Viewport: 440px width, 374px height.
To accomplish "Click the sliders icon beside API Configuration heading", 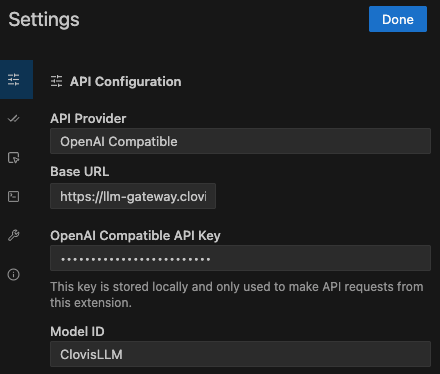I will point(56,81).
